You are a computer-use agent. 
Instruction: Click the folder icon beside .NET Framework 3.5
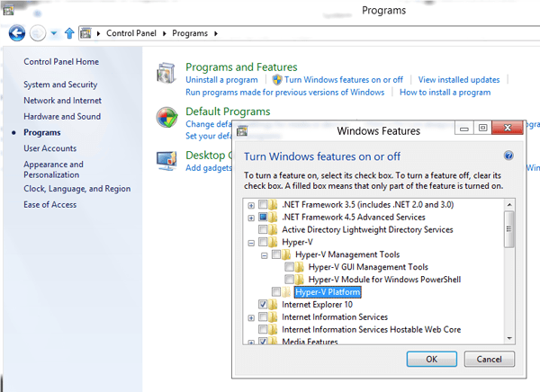tap(273, 204)
